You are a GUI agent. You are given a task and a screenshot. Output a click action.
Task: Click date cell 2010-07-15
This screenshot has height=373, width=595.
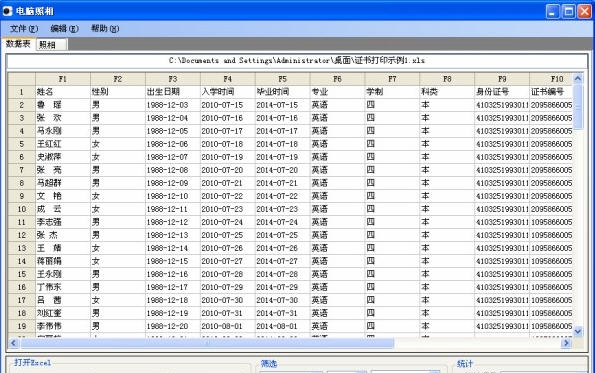point(228,105)
